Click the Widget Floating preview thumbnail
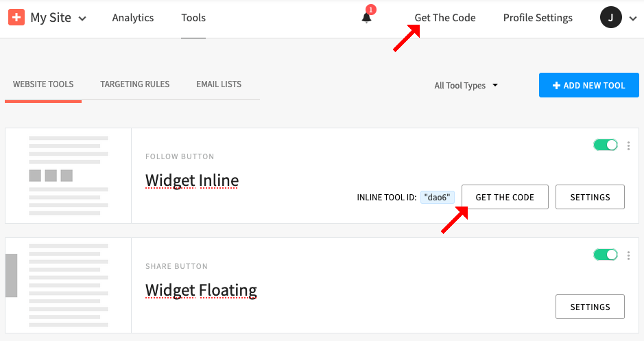The height and width of the screenshot is (341, 644). [x=69, y=285]
